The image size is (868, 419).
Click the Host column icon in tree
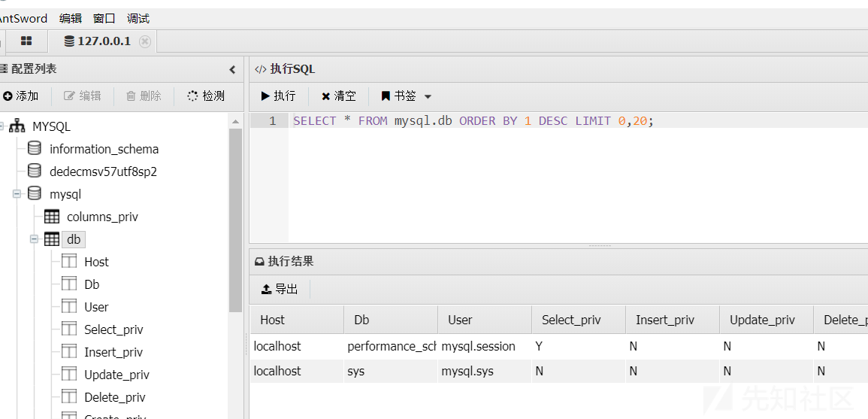tap(69, 261)
